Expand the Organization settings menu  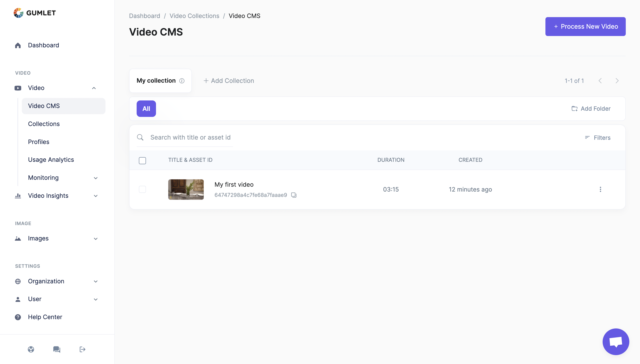point(96,281)
